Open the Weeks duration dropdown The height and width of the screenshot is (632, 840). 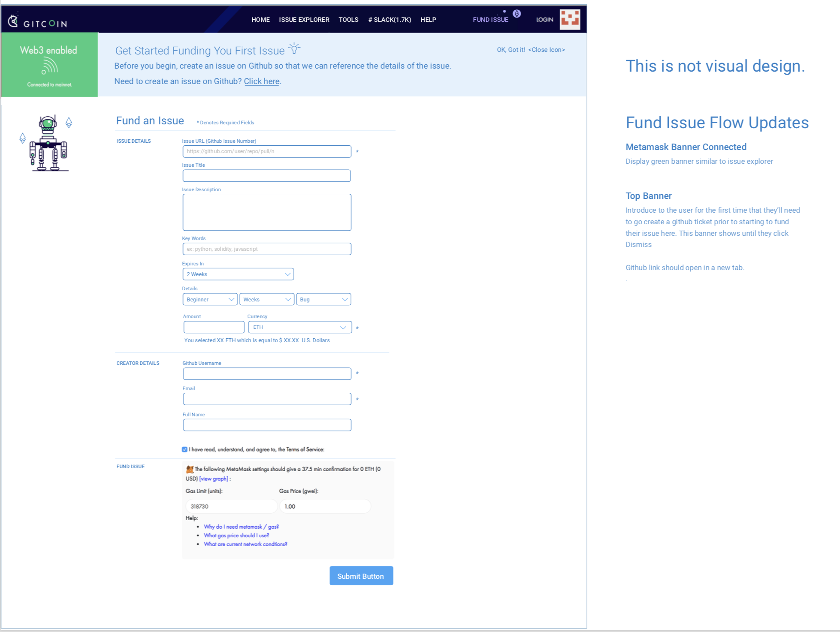(x=266, y=299)
